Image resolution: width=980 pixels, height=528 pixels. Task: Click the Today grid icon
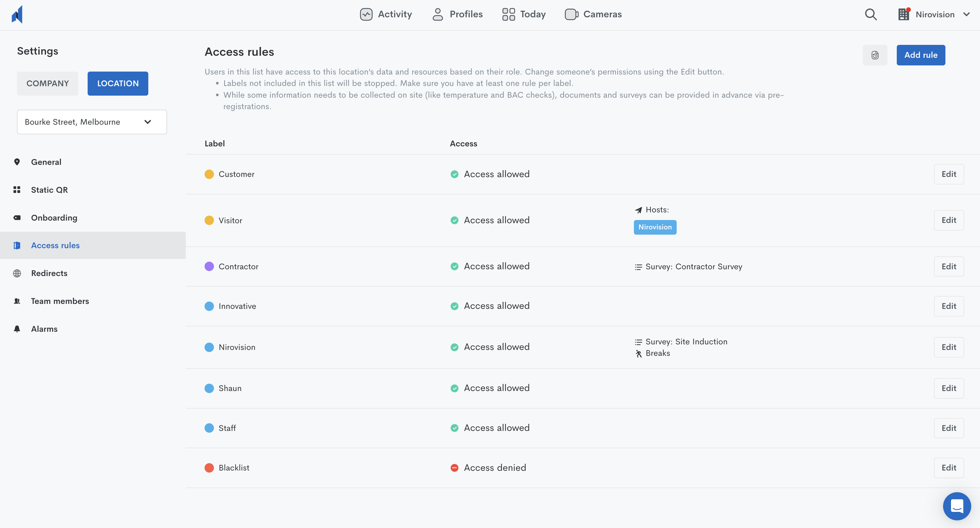508,14
